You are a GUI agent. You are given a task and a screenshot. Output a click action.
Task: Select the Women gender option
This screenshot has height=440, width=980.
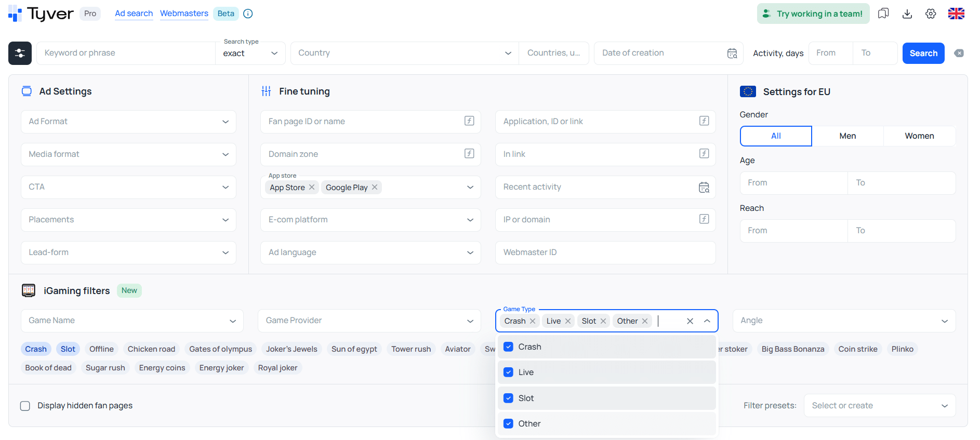(x=919, y=136)
